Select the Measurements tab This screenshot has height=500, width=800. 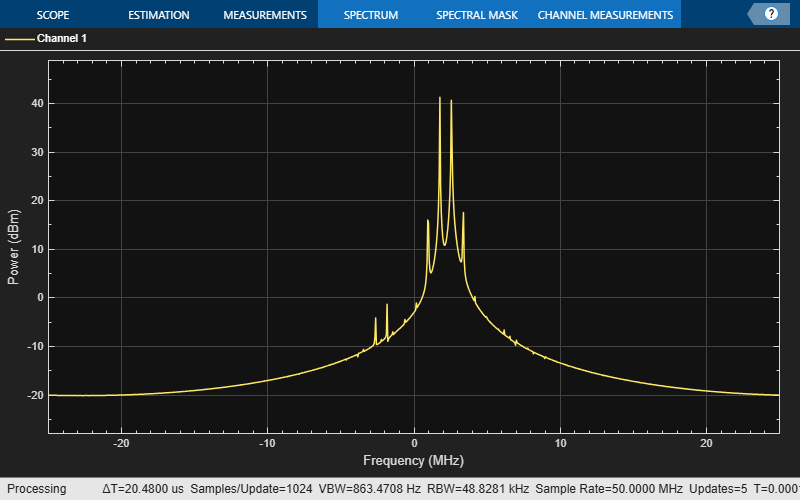pos(265,15)
